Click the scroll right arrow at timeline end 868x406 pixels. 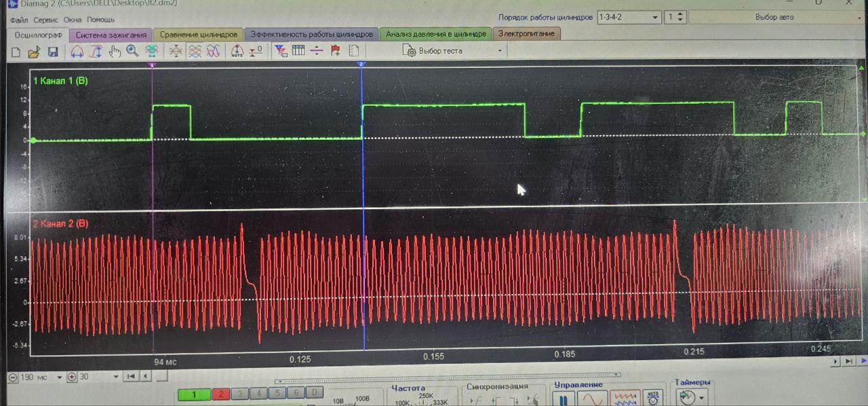click(x=837, y=363)
